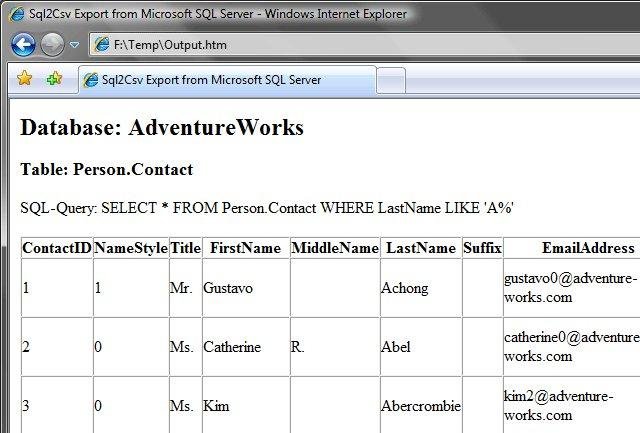The height and width of the screenshot is (433, 640).
Task: Click the window title bar text
Action: (218, 14)
